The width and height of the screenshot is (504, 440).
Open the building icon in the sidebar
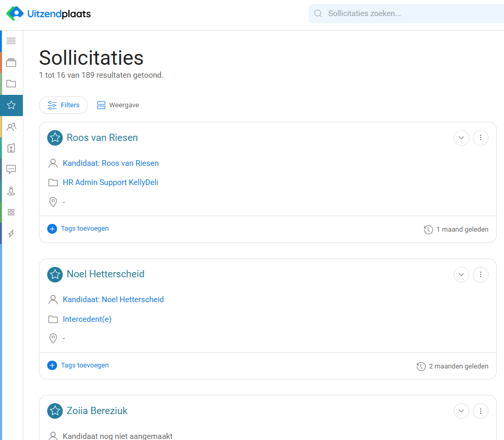point(11,148)
